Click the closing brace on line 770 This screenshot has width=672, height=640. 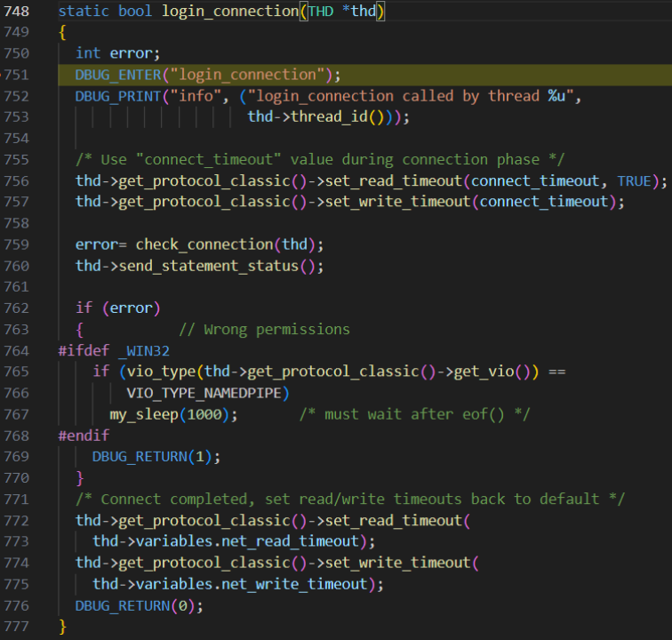click(80, 478)
